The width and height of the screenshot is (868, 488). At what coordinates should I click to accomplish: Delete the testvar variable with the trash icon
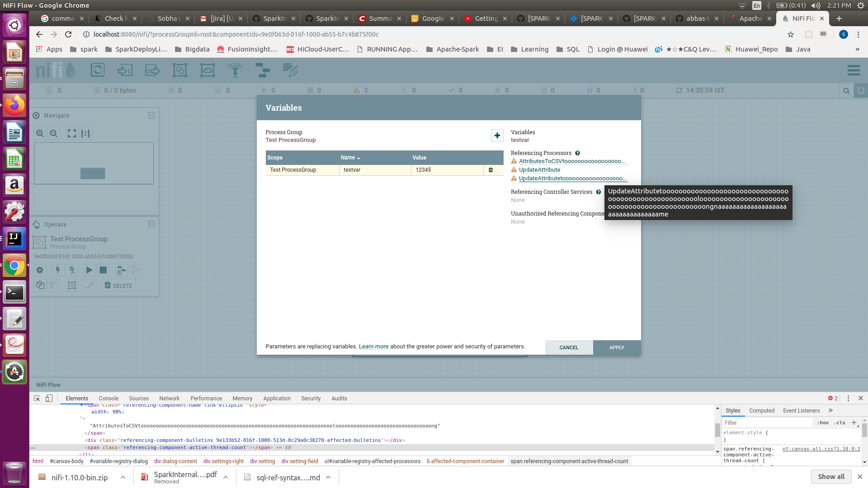(491, 170)
